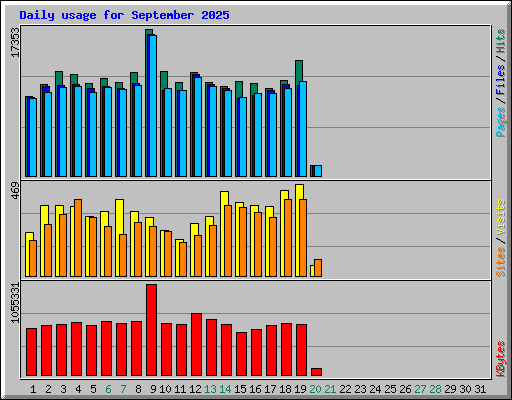Click day 24 on the date axis
This screenshot has width=512, height=400.
(375, 389)
